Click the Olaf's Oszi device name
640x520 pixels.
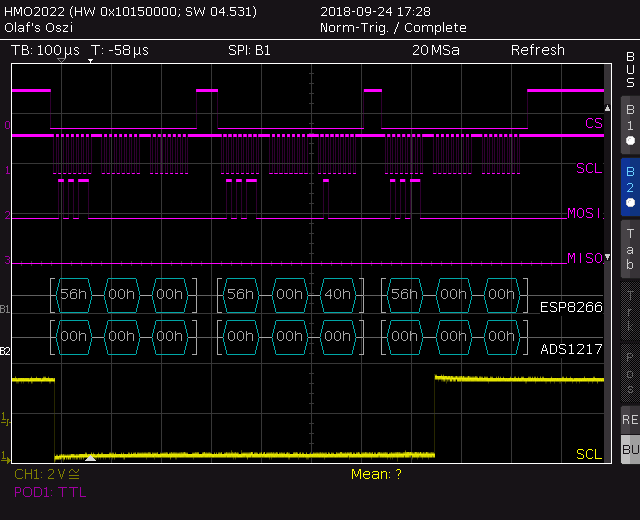point(38,28)
